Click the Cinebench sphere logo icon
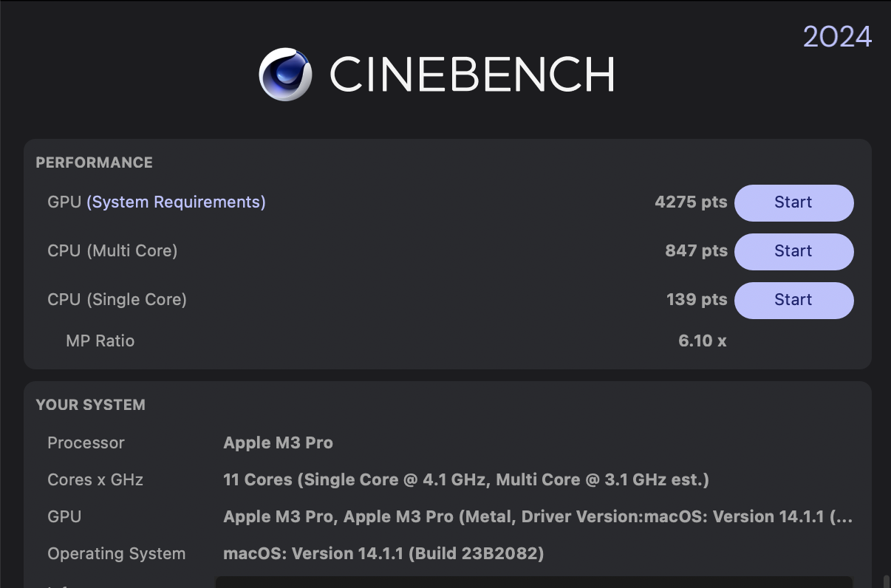The image size is (891, 588). [285, 74]
